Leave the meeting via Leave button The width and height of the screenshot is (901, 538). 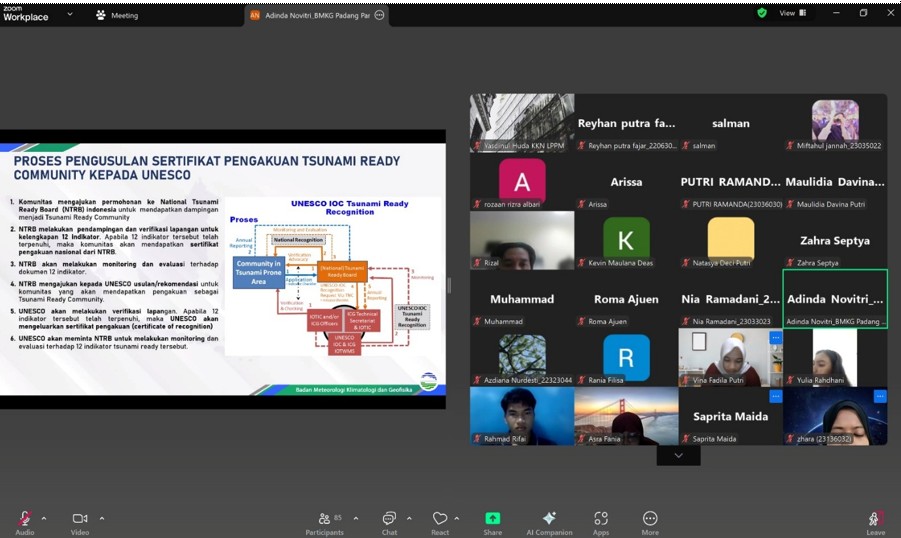[876, 522]
